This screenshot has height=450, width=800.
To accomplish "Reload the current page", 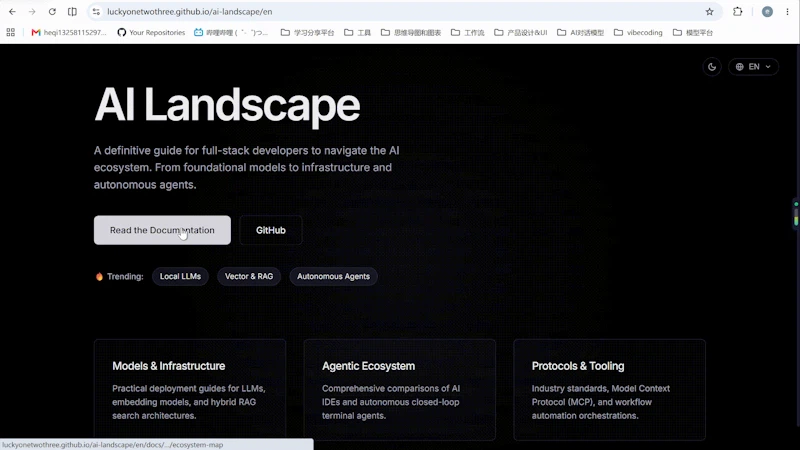I will (52, 11).
